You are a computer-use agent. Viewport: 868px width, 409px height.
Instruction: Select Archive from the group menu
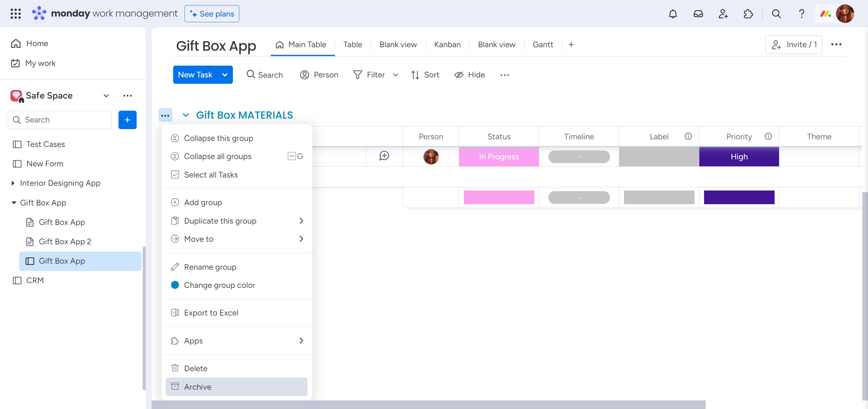[x=197, y=387]
